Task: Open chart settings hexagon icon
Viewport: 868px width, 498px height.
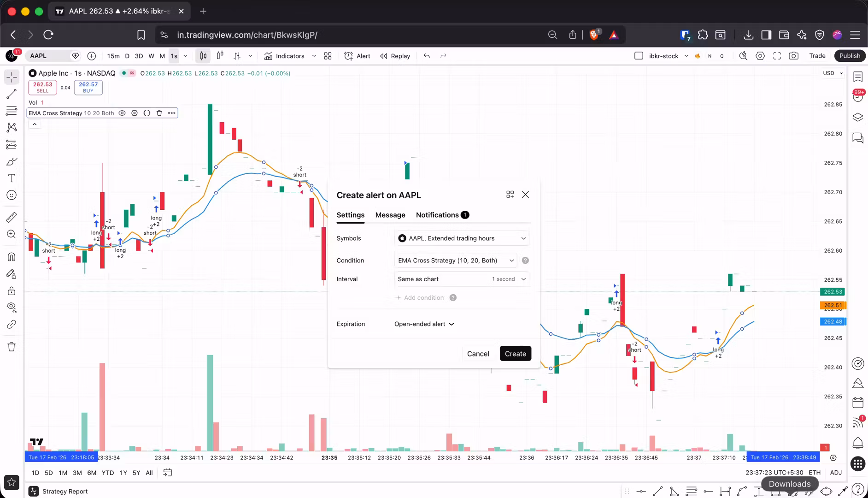Action: 760,56
